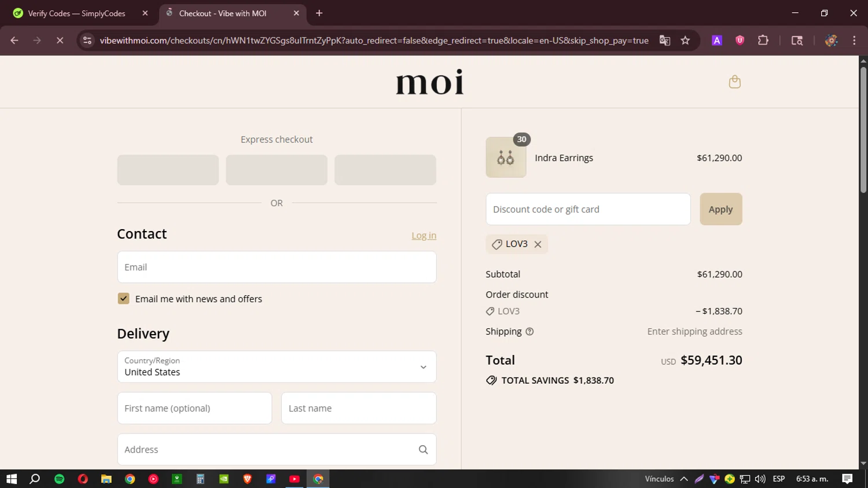868x488 pixels.
Task: Bookmark this page with the star
Action: [685, 41]
